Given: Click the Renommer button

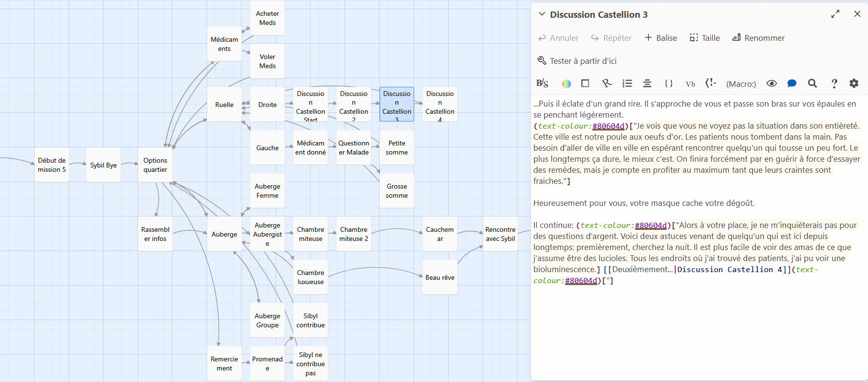Looking at the screenshot, I should (758, 38).
